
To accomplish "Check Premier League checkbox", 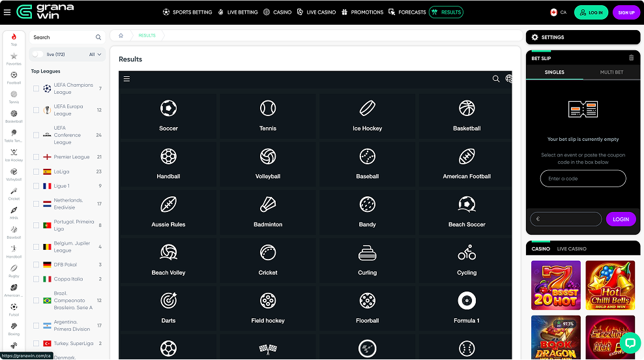I will pyautogui.click(x=36, y=157).
